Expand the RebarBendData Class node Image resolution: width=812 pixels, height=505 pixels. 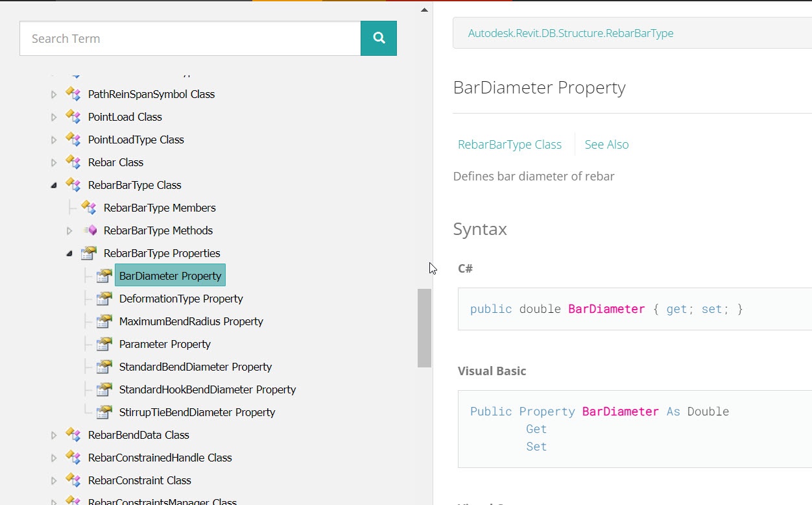[54, 436]
